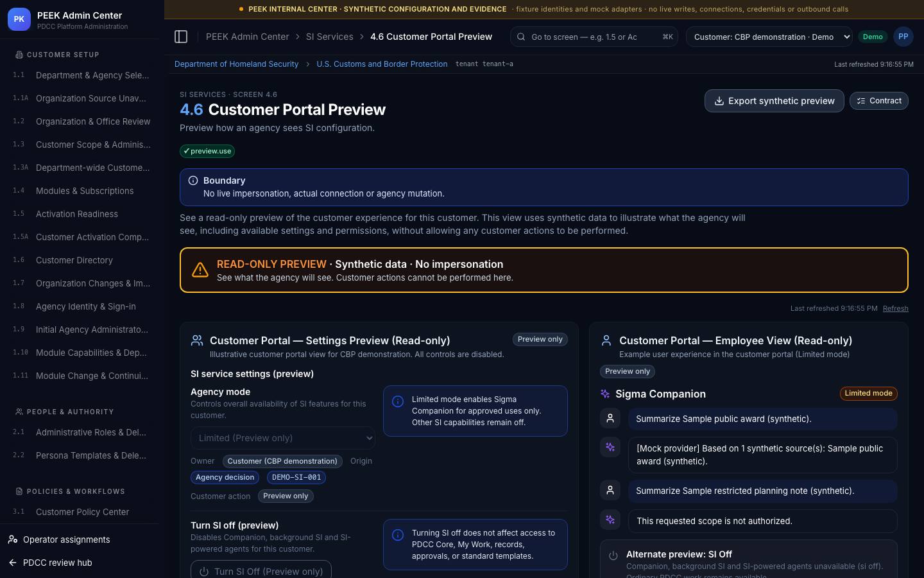Click Turn SI Off (Preview only) button
924x578 pixels.
click(261, 570)
